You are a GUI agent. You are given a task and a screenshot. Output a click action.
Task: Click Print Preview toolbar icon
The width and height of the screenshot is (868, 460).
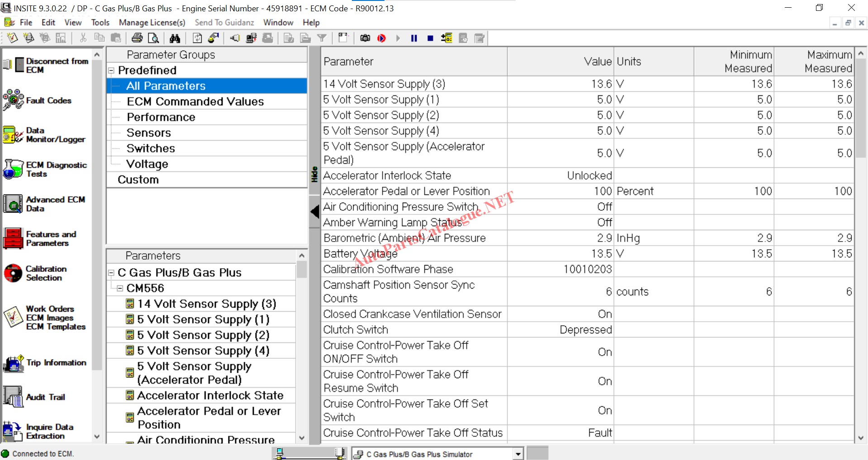coord(153,38)
